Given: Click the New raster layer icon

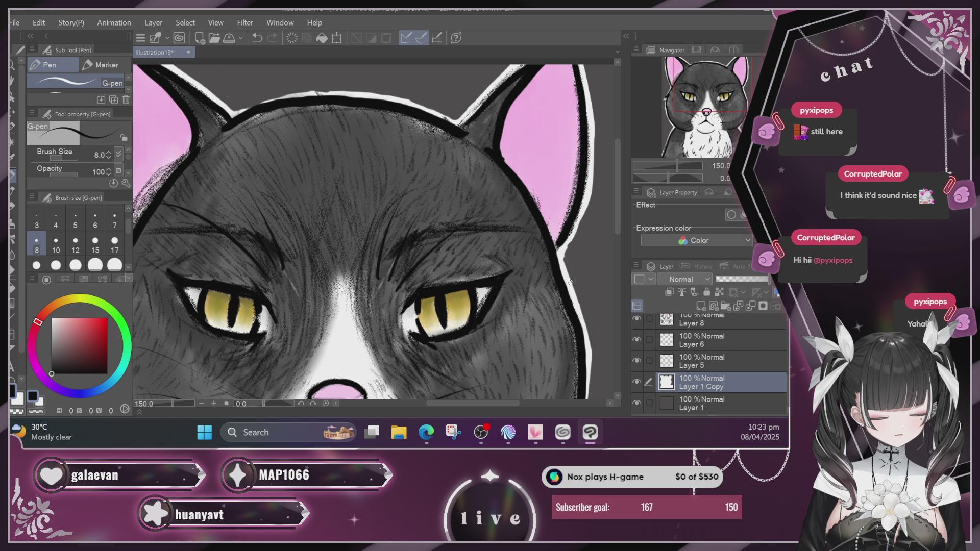Looking at the screenshot, I should click(701, 306).
